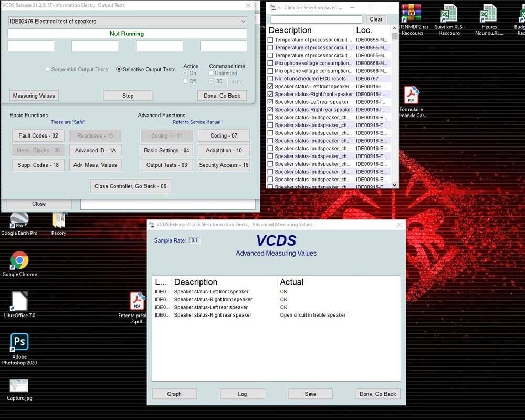Uncheck Speaker status-Right rear speaker checkbox
The height and width of the screenshot is (420, 525).
click(x=271, y=110)
